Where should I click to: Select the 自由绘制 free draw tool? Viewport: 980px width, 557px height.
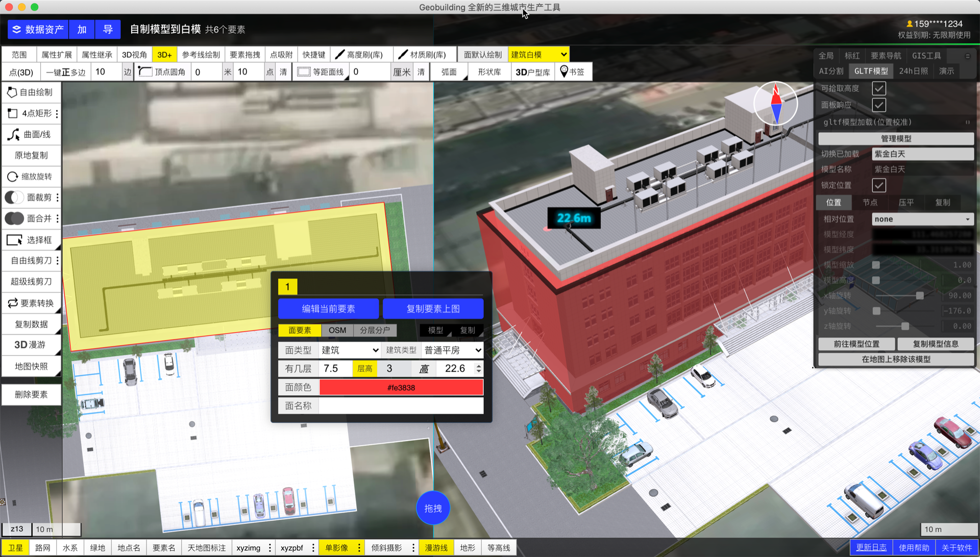(x=31, y=92)
